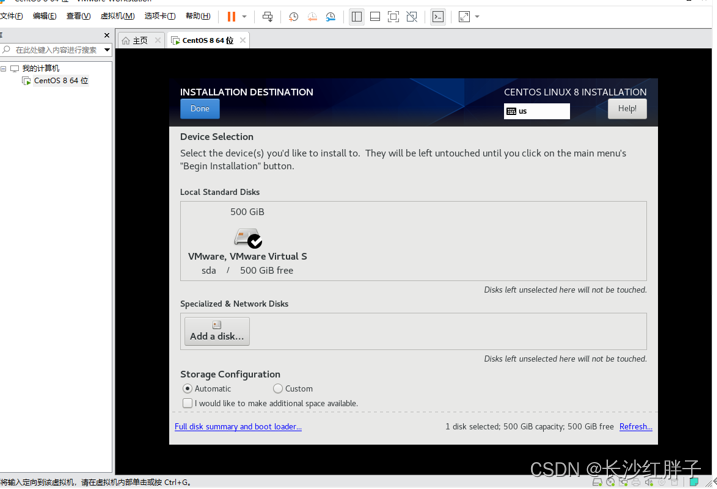
Task: Open Full disk summary and boot loader link
Action: click(238, 427)
